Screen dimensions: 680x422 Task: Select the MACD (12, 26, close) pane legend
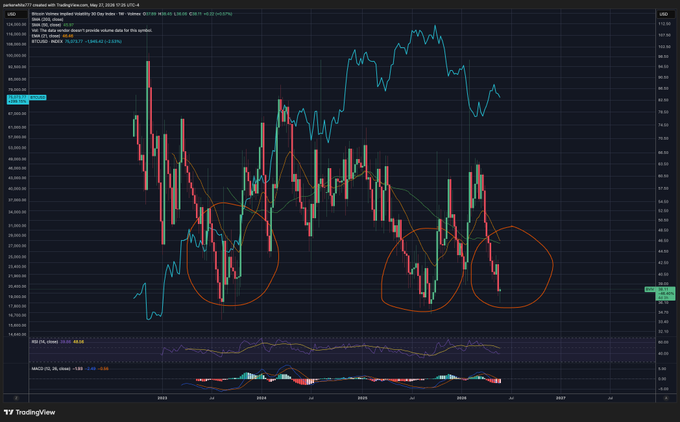[x=51, y=369]
